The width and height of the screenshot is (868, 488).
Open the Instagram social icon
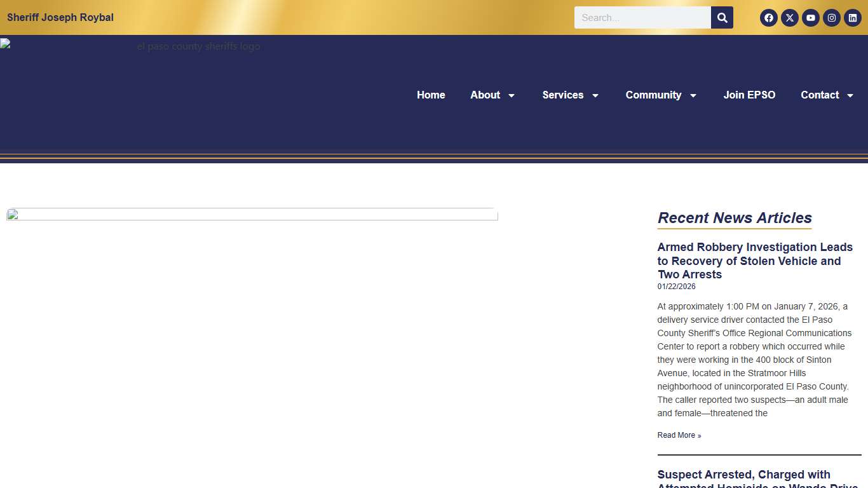pos(831,18)
